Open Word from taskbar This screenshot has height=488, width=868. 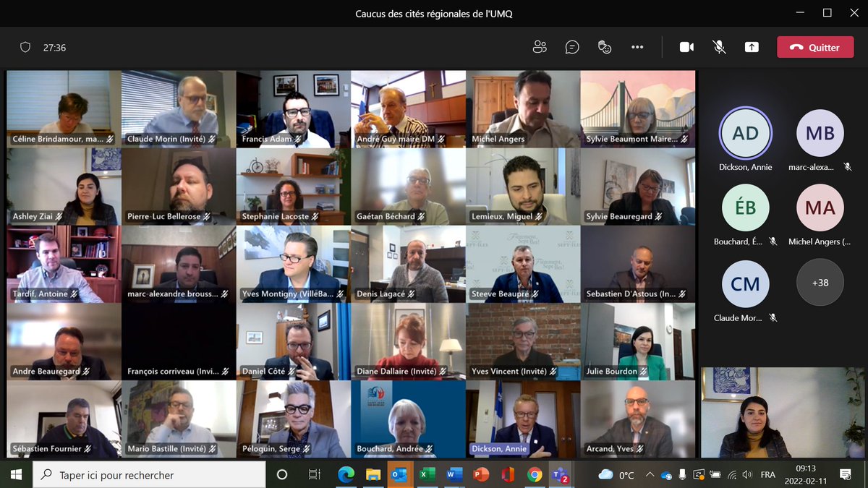[x=454, y=475]
